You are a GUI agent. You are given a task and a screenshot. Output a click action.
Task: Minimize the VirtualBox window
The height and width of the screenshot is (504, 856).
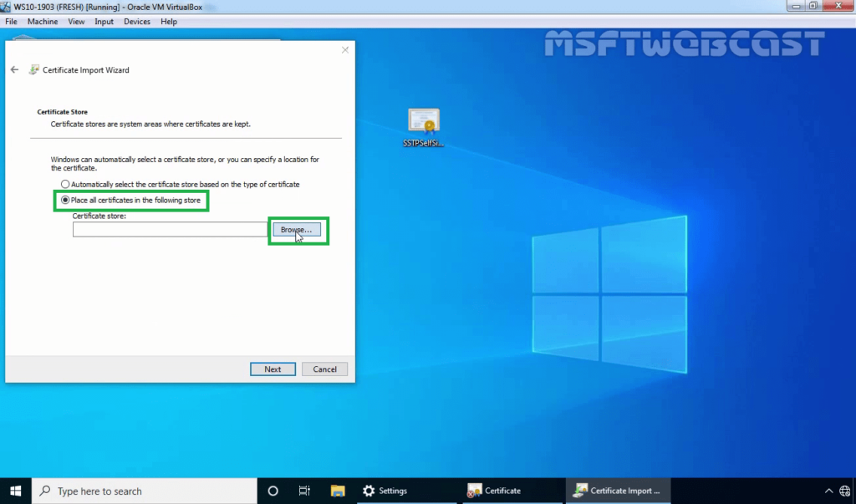(x=796, y=6)
